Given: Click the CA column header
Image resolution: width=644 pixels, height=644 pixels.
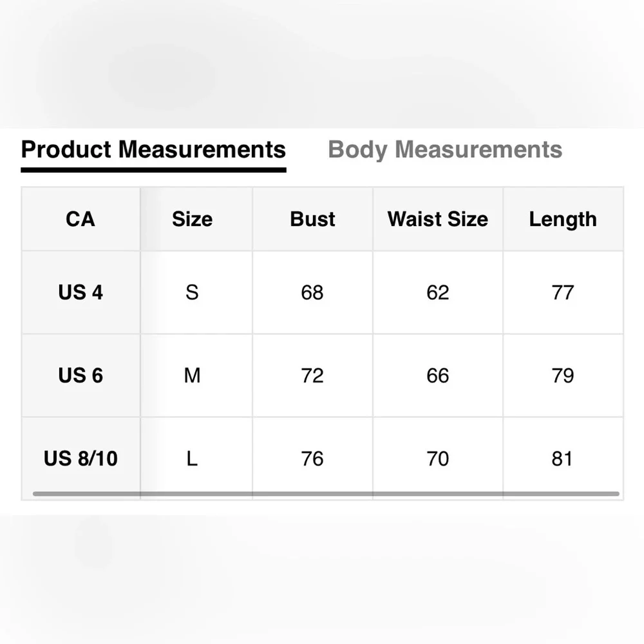Looking at the screenshot, I should (x=80, y=219).
